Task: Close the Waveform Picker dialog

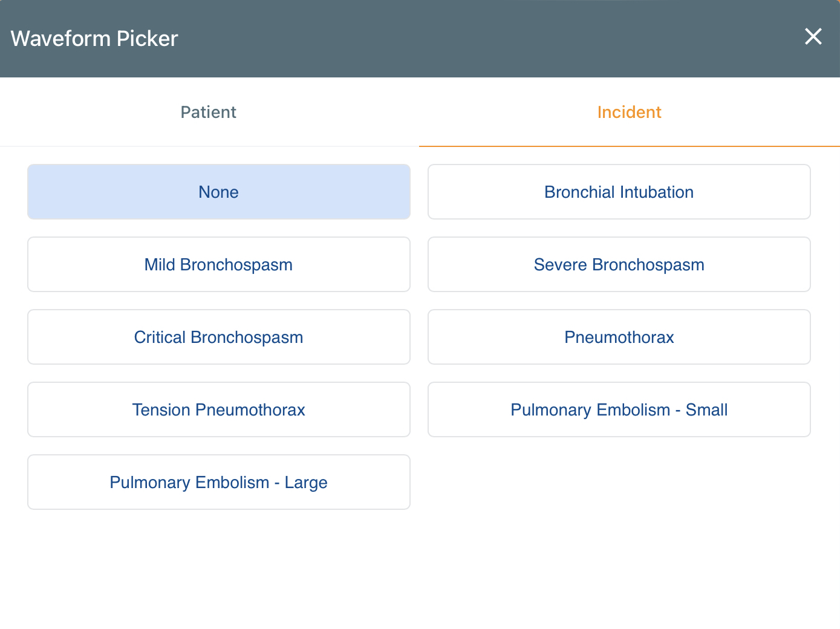Action: tap(813, 37)
